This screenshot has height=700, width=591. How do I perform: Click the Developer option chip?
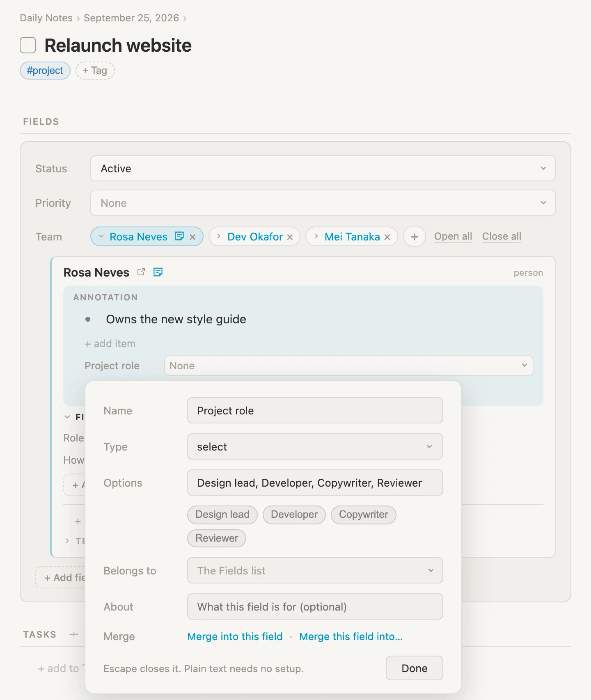pyautogui.click(x=294, y=515)
